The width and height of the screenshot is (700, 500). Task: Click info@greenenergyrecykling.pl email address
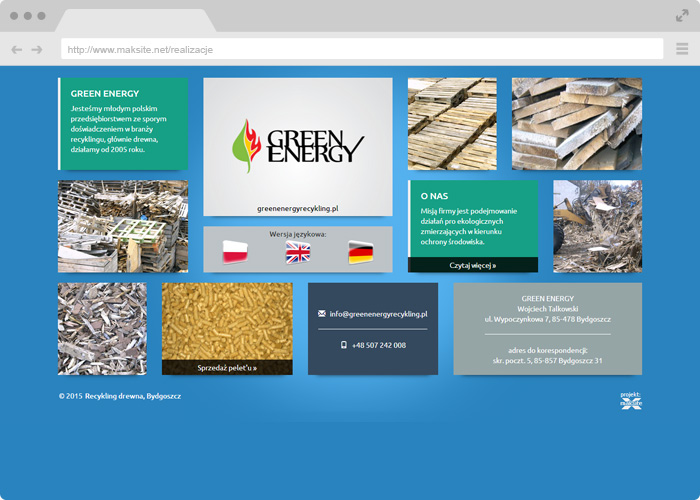pos(379,314)
